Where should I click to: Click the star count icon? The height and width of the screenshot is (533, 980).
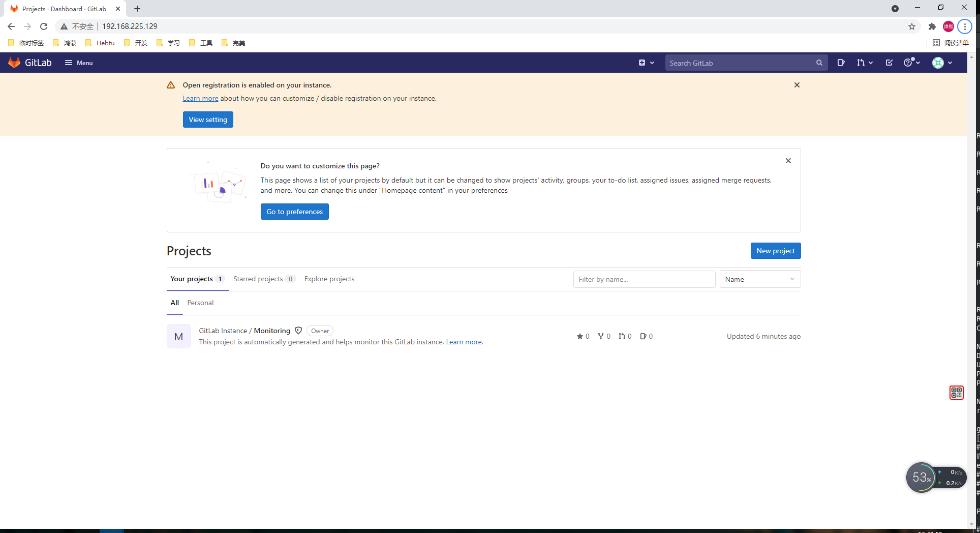580,336
